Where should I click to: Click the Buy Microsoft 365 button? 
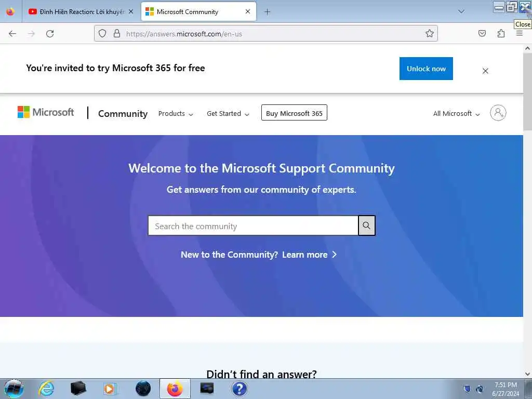(x=294, y=113)
